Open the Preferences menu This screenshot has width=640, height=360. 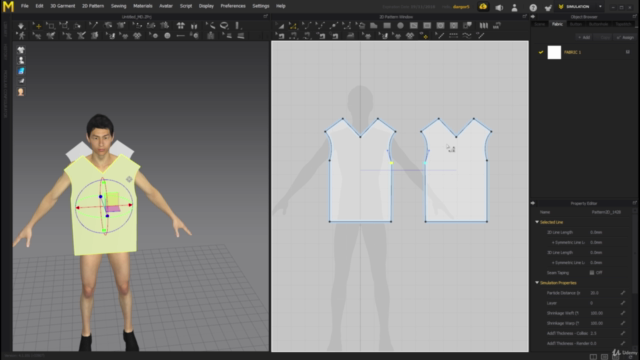click(233, 6)
